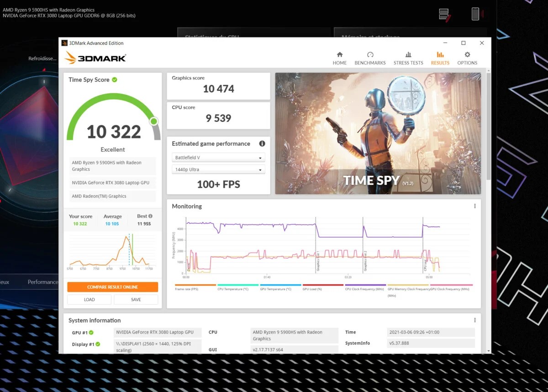This screenshot has height=392, width=548.
Task: Click the AMD Radeon(TM) Graphics hardware entry
Action: [113, 196]
